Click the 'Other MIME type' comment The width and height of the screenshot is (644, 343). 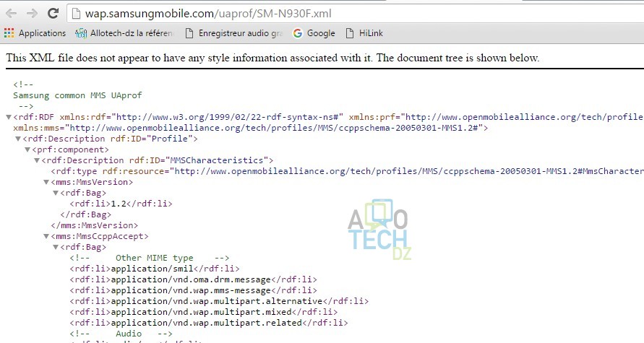click(150, 258)
